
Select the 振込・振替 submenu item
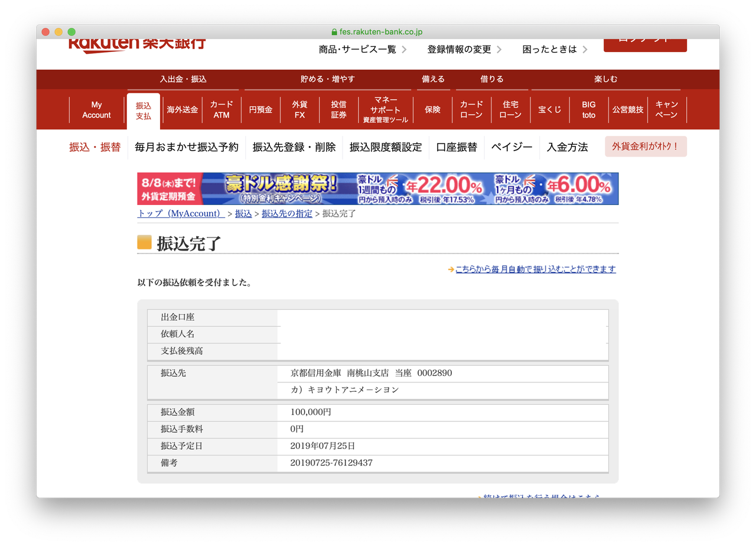click(94, 147)
